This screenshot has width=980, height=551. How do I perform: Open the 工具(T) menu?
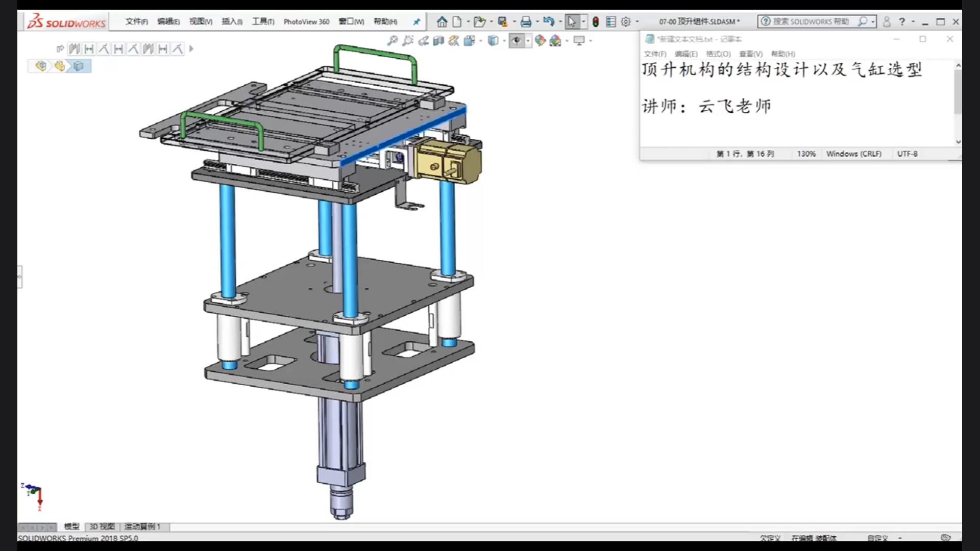[263, 21]
